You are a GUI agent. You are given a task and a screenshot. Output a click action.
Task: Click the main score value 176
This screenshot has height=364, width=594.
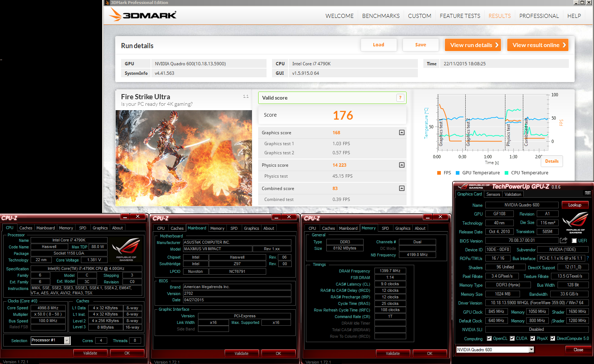click(x=343, y=115)
